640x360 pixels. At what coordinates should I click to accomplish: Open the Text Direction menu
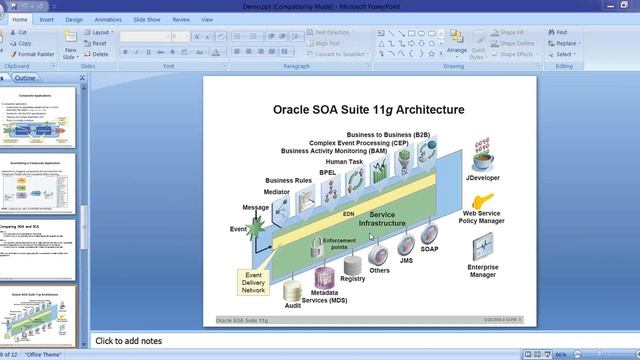[x=329, y=32]
